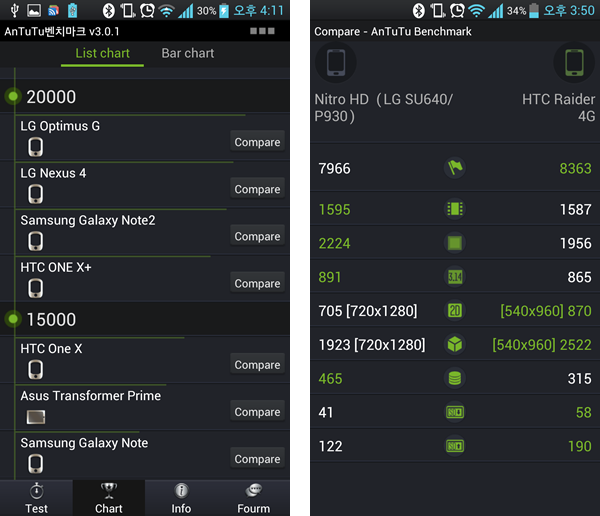Tap the Samsung Galaxy Note2 phone icon
600x516 pixels.
click(36, 241)
